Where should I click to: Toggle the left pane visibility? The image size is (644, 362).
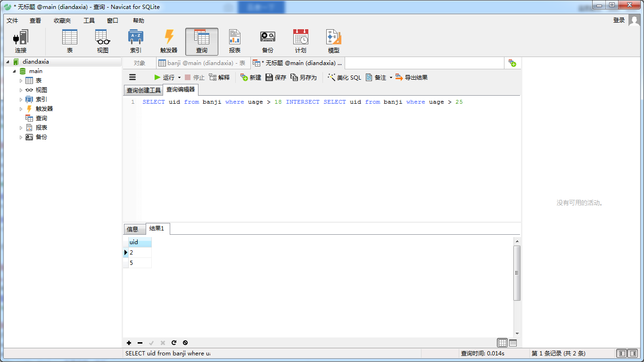(x=622, y=353)
